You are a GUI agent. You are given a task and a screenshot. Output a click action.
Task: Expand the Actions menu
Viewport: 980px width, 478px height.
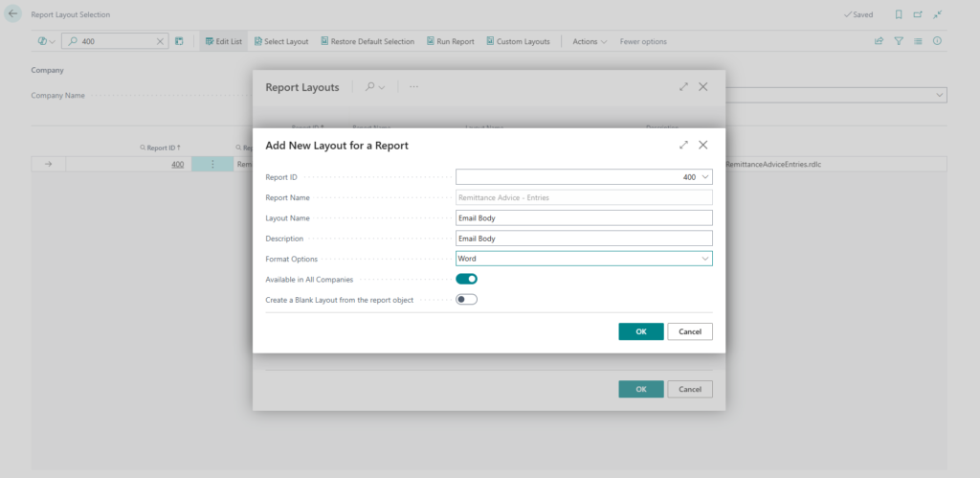[590, 41]
